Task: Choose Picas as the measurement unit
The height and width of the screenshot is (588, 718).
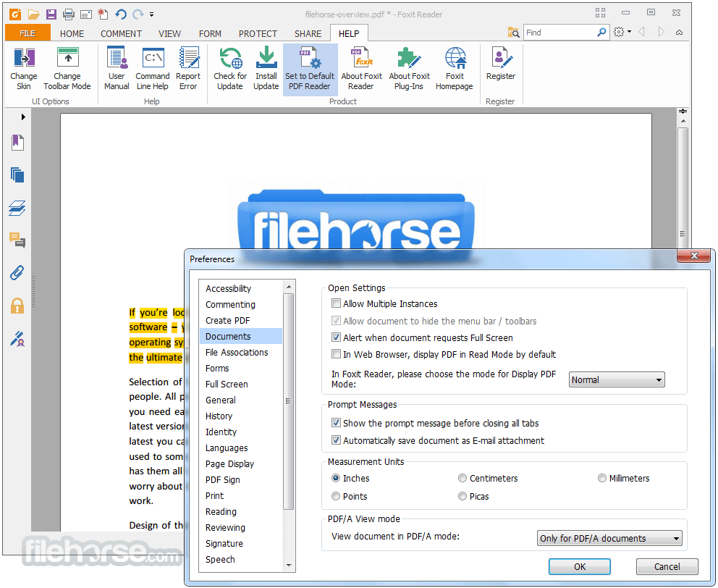Action: (463, 496)
